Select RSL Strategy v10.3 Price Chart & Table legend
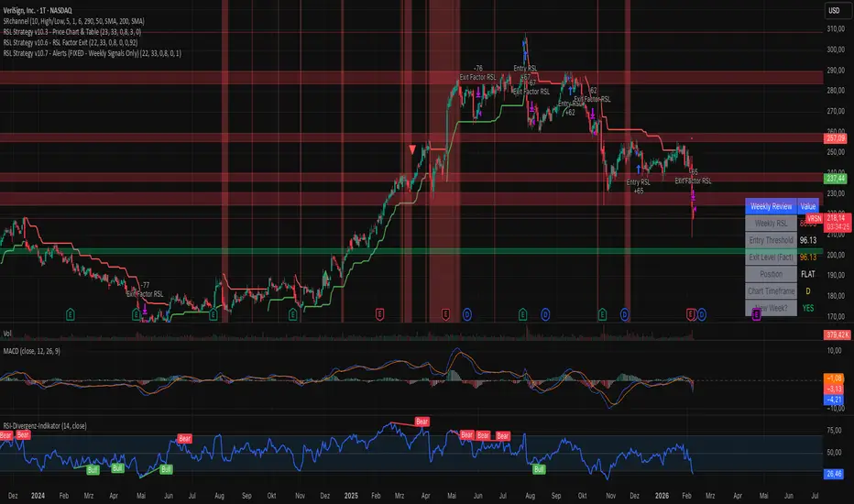This screenshot has height=504, width=854. coord(71,32)
